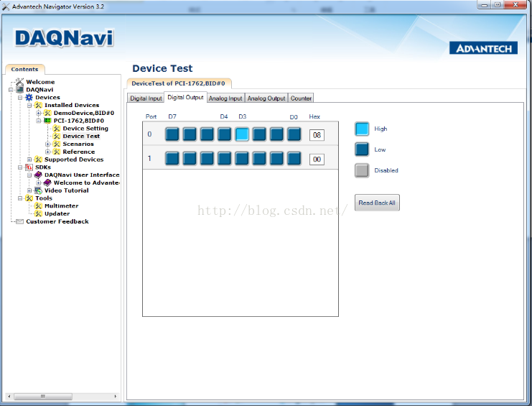Toggle port 1 bit D0
532x406 pixels.
(x=294, y=159)
